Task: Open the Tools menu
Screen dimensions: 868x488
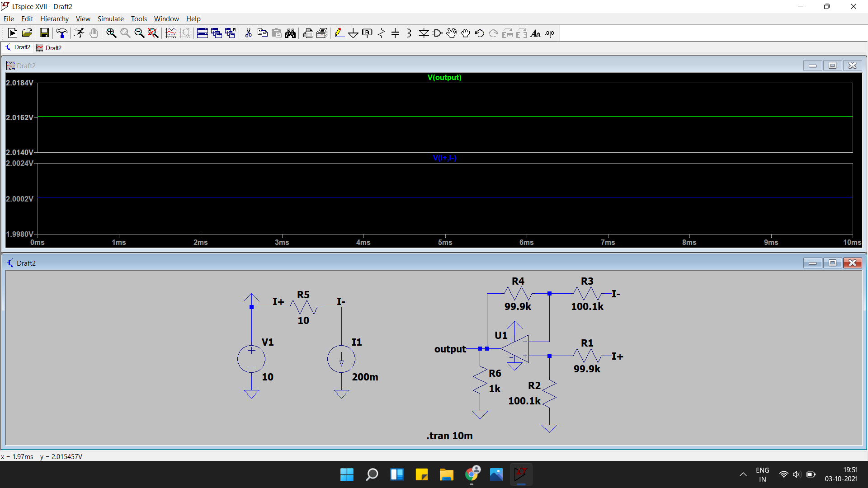Action: (139, 19)
